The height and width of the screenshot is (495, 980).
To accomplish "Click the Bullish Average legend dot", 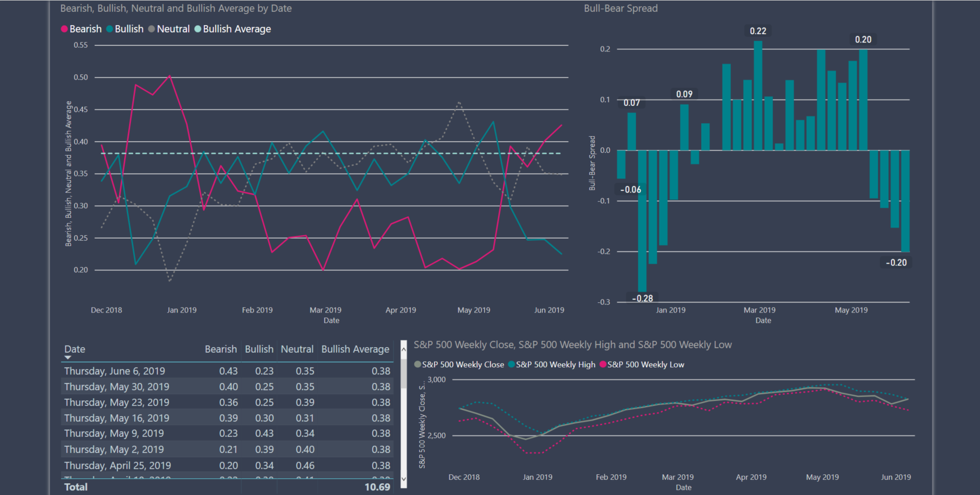I will coord(198,29).
